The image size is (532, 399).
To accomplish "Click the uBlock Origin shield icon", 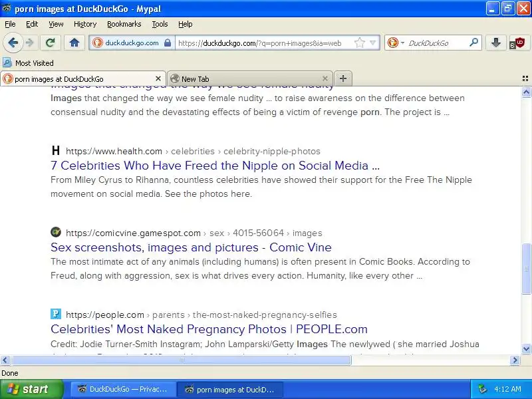I will pos(518,43).
